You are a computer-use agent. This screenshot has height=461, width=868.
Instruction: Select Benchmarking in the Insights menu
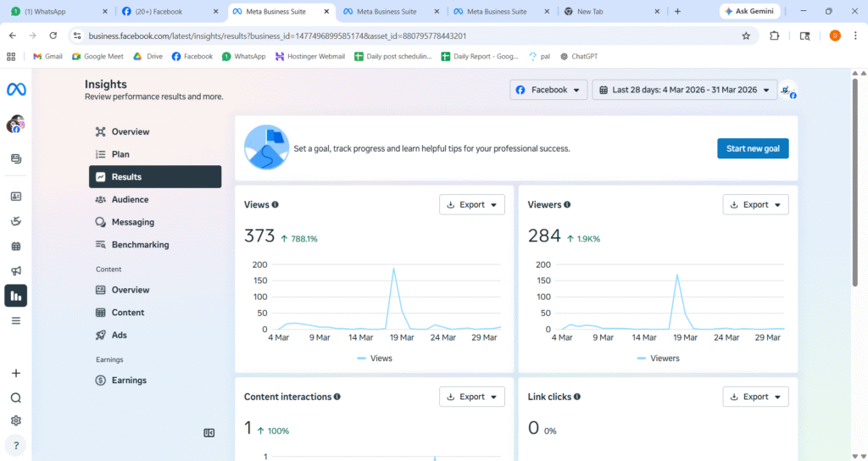(x=140, y=245)
